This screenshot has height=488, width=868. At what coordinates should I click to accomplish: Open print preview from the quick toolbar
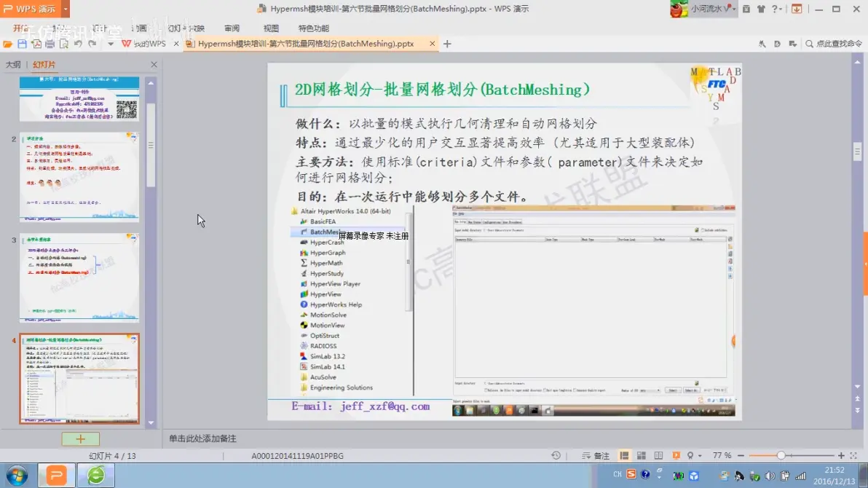pos(63,44)
